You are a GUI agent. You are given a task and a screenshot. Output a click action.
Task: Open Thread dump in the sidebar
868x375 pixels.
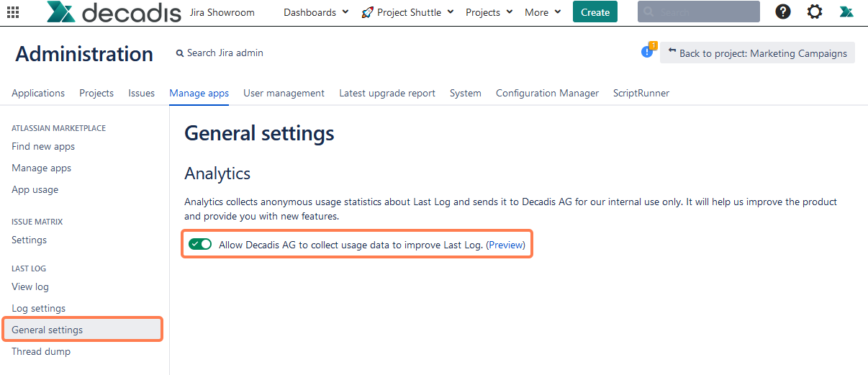point(41,351)
